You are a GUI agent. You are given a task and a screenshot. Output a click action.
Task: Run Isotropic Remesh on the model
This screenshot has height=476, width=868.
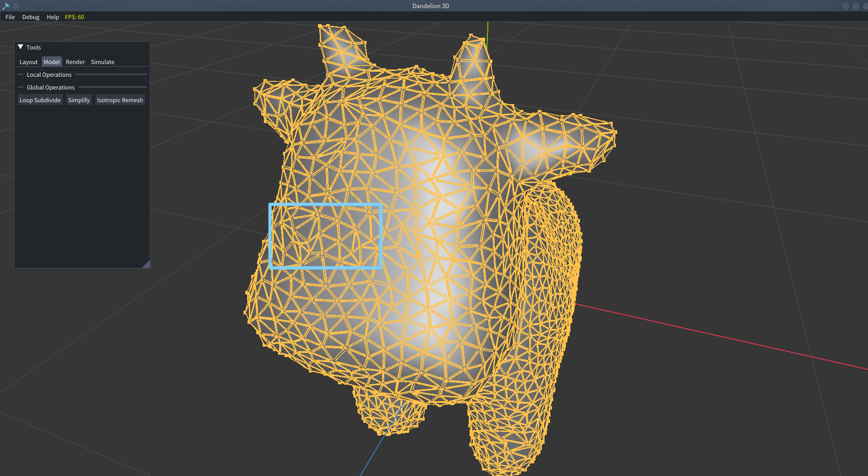coord(120,100)
